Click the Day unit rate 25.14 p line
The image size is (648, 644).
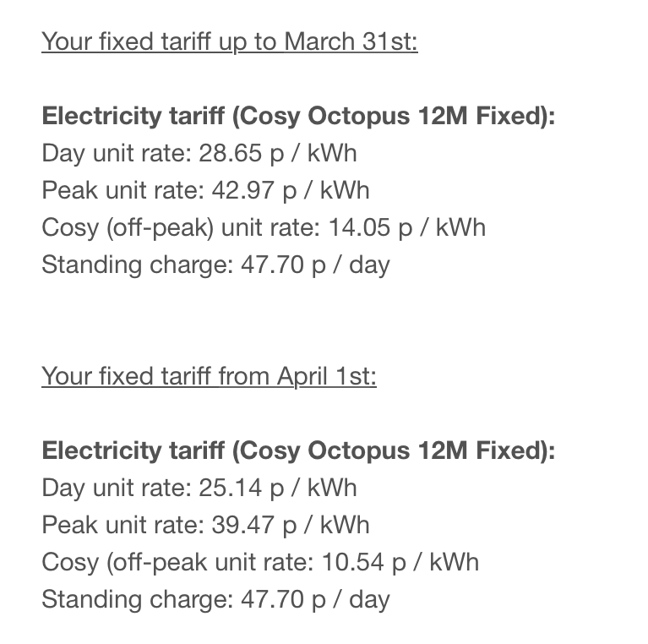(199, 488)
